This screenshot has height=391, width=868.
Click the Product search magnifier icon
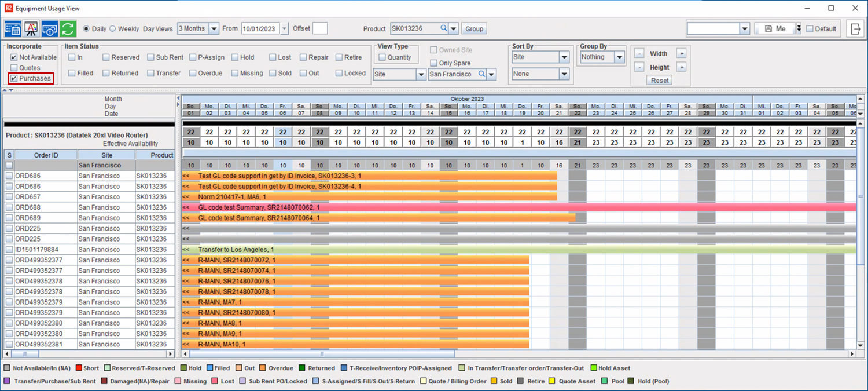click(x=444, y=28)
